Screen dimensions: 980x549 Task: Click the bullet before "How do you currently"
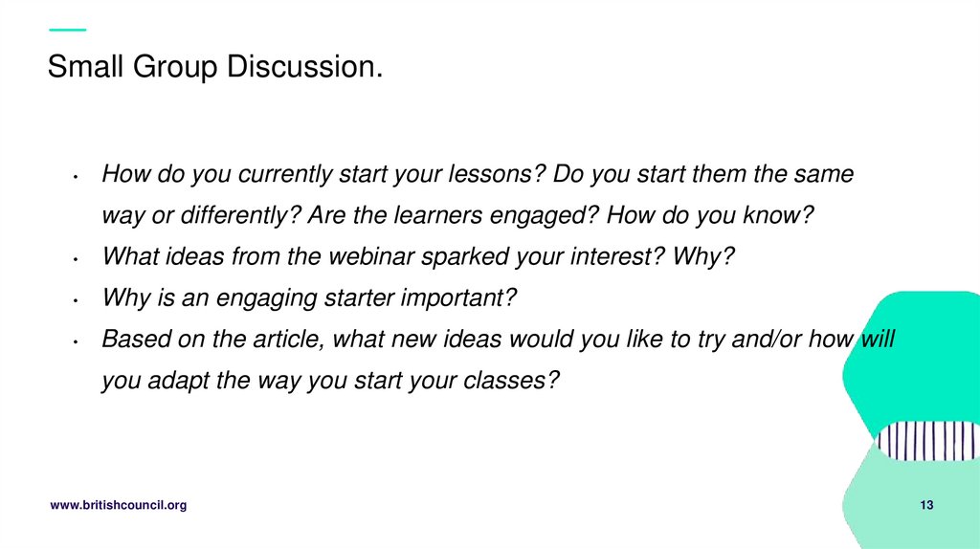click(x=74, y=178)
